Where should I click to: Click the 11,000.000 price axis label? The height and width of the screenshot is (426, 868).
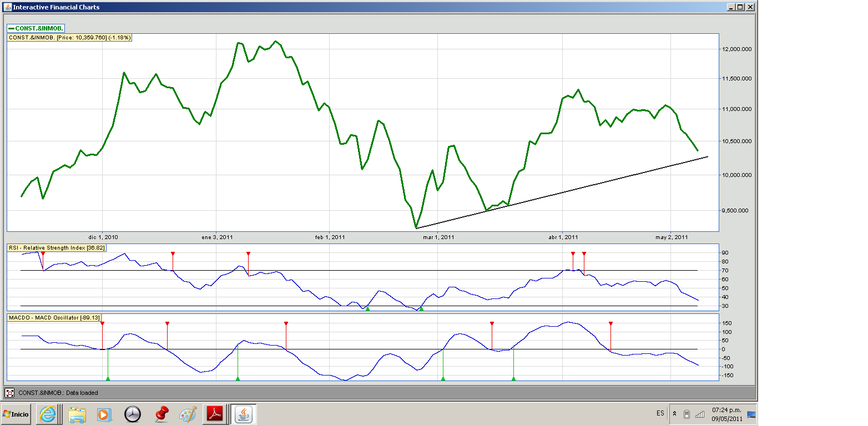point(736,109)
